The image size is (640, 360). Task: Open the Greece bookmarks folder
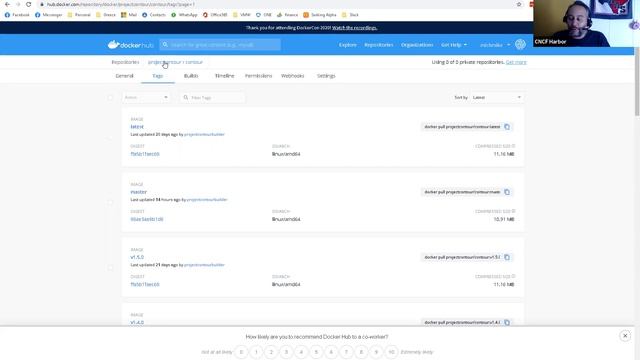[106, 15]
